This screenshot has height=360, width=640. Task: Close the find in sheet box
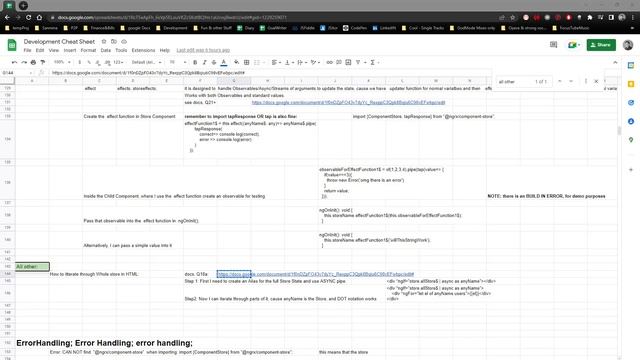(596, 82)
